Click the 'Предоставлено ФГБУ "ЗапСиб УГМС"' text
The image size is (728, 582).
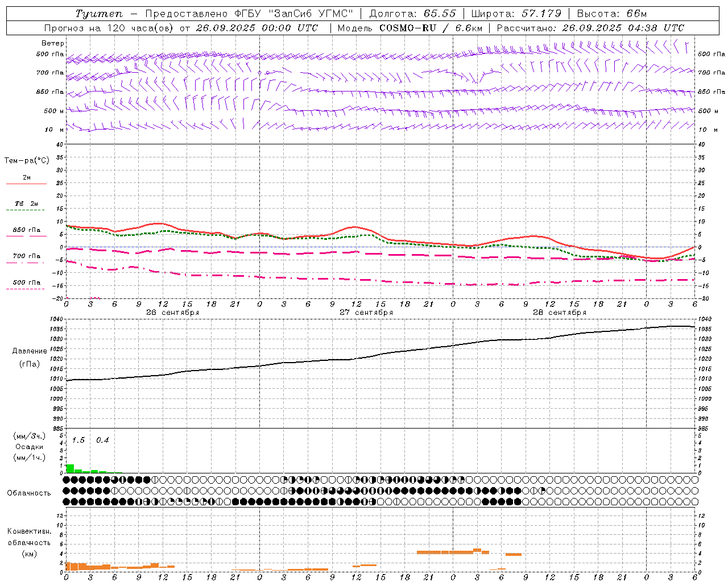(250, 14)
